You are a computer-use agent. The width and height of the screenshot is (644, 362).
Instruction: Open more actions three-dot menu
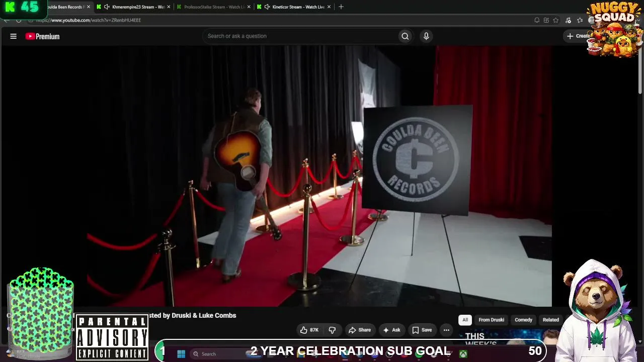[x=446, y=330]
